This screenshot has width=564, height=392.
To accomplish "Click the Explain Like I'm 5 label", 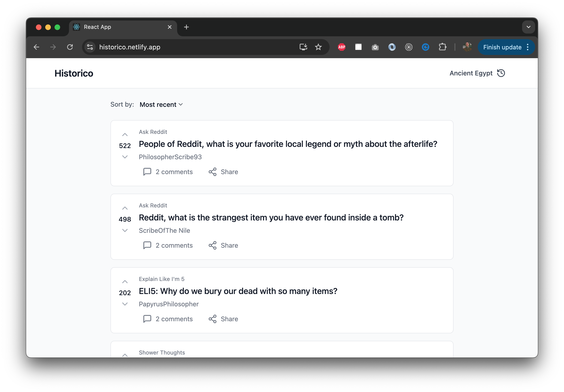I will (x=162, y=279).
